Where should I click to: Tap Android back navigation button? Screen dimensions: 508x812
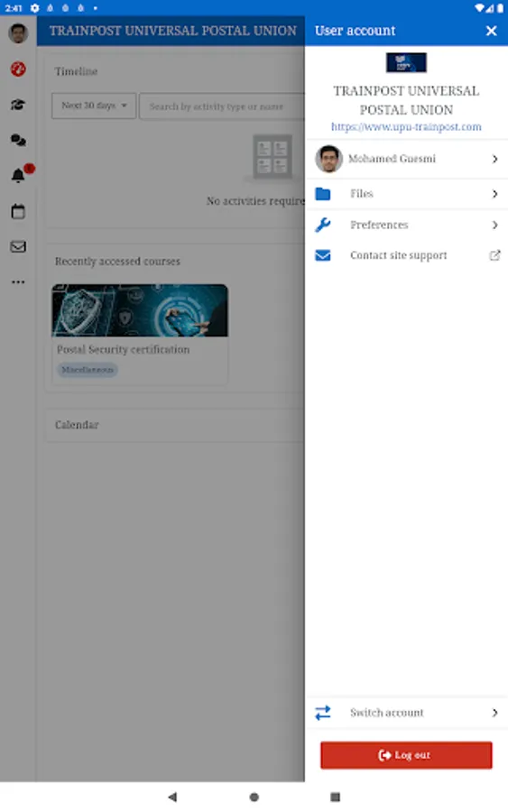pos(172,797)
